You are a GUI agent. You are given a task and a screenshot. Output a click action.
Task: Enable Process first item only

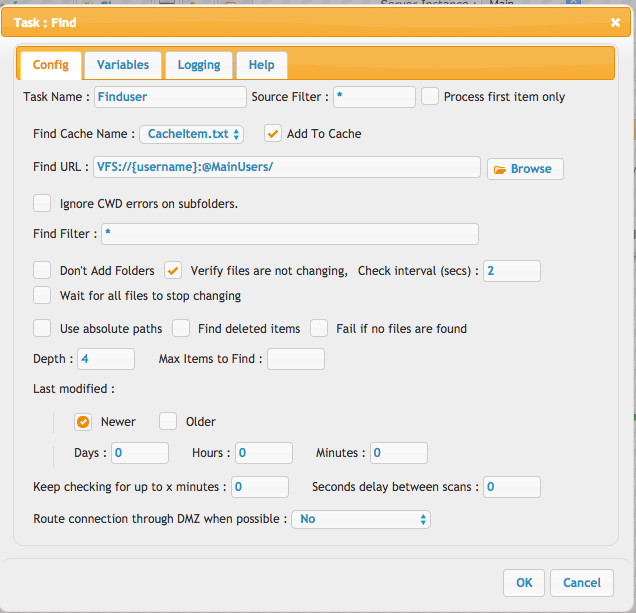(x=430, y=97)
